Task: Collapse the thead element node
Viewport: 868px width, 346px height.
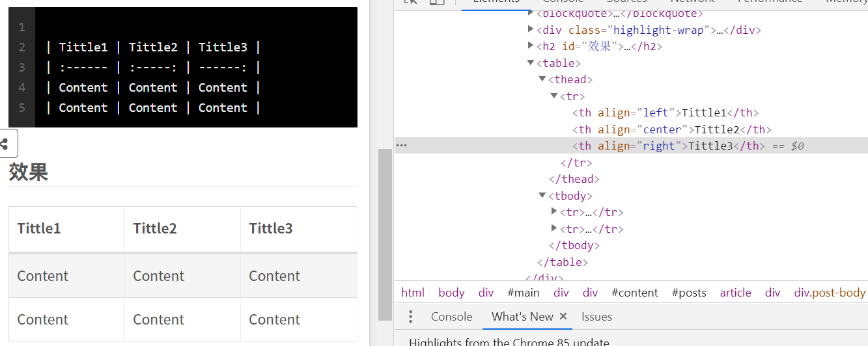Action: click(x=542, y=79)
